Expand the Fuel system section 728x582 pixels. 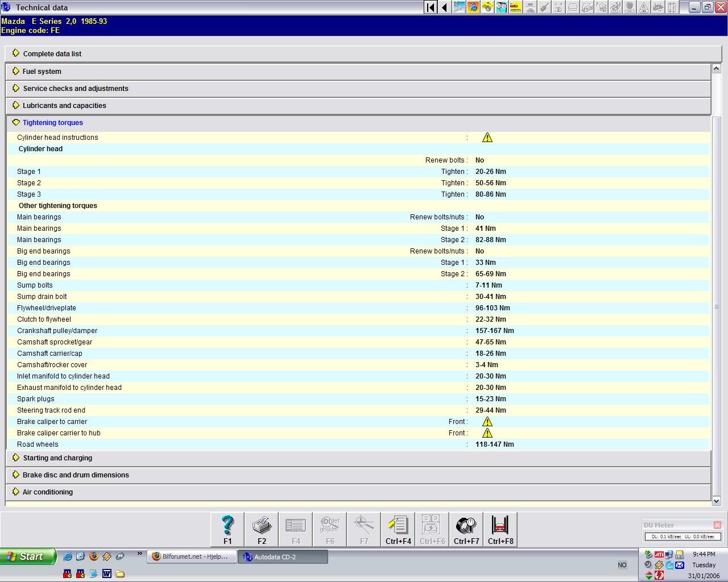click(42, 72)
